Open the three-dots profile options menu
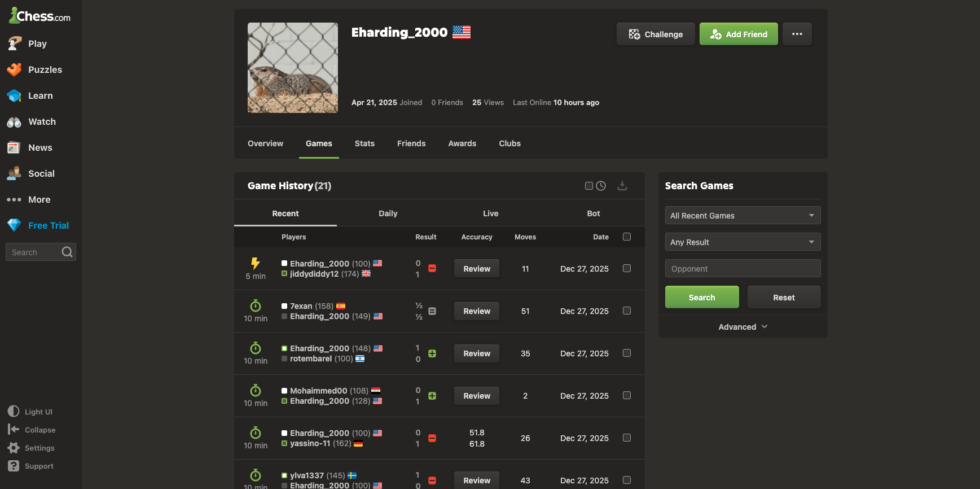 coord(797,34)
